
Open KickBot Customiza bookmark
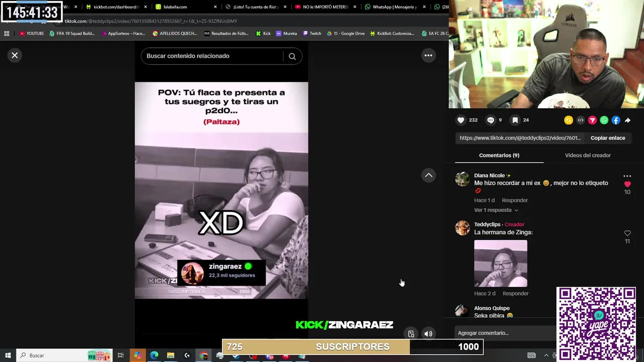pos(392,34)
